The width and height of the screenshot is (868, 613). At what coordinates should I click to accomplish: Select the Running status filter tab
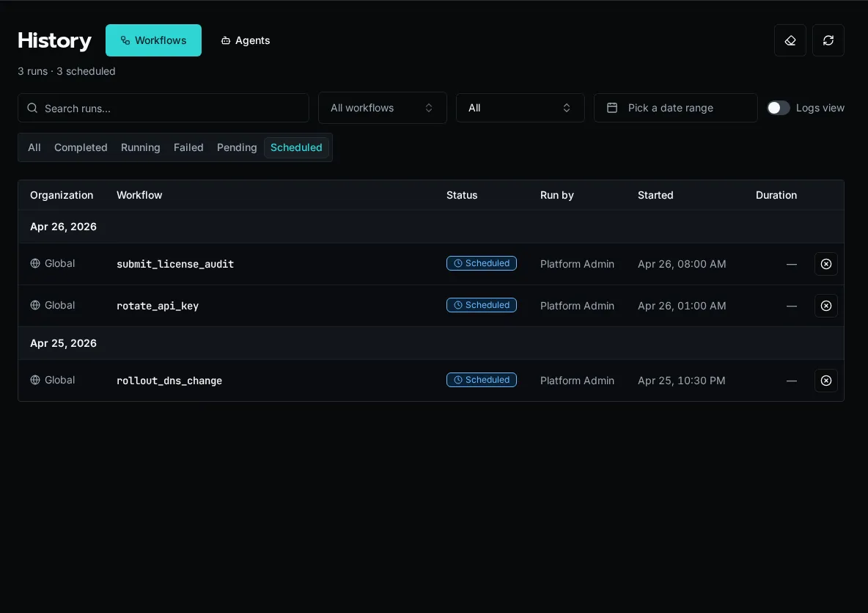(141, 148)
